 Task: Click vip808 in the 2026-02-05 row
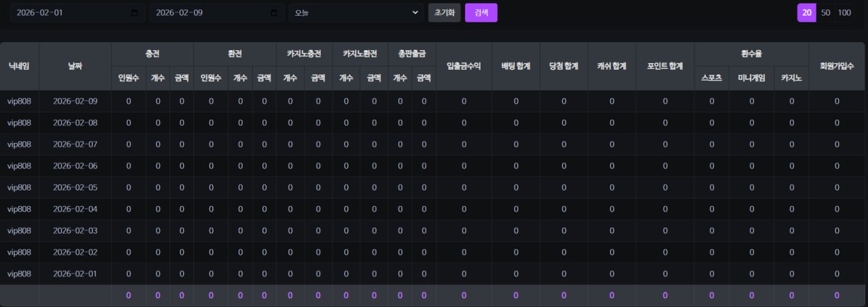click(x=20, y=187)
